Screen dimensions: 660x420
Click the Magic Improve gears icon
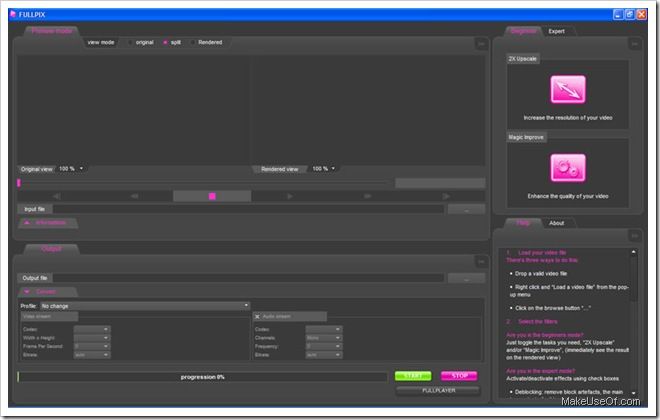566,165
